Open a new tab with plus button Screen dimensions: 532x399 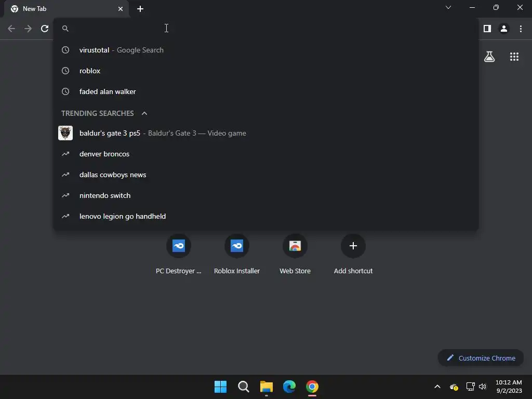click(x=140, y=9)
